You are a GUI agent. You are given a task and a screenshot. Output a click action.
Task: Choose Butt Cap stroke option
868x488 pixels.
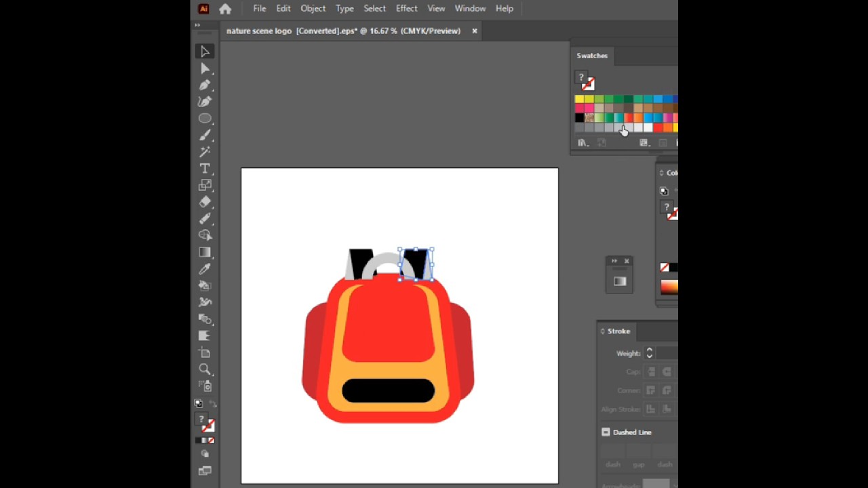[652, 372]
